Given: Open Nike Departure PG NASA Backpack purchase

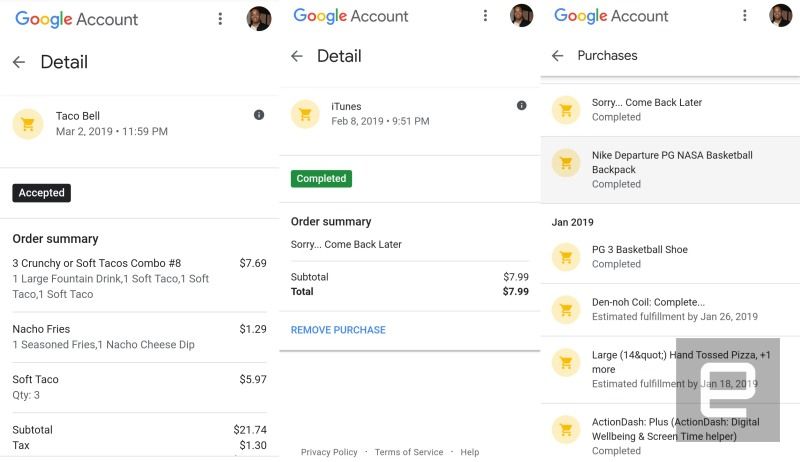Looking at the screenshot, I should (670, 169).
